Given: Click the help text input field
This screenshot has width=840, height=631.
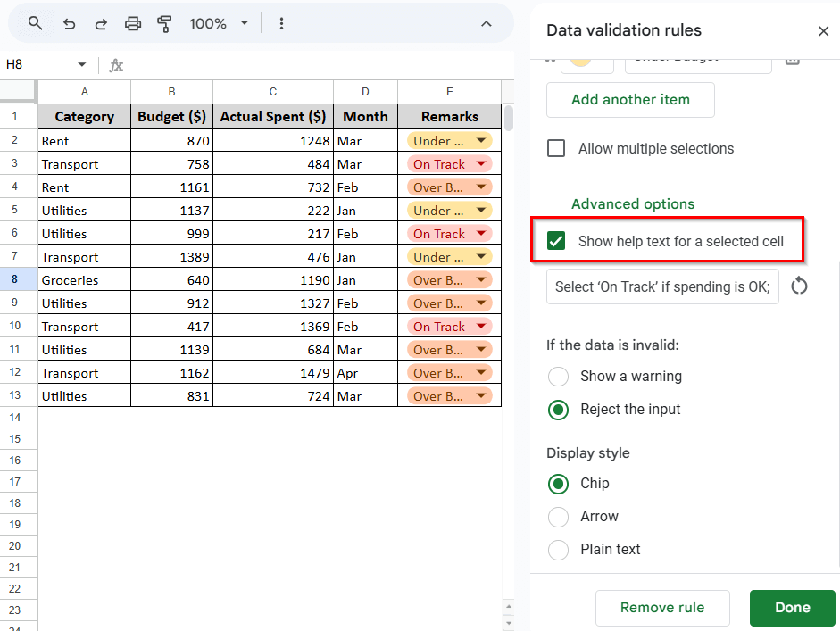Looking at the screenshot, I should pyautogui.click(x=662, y=286).
